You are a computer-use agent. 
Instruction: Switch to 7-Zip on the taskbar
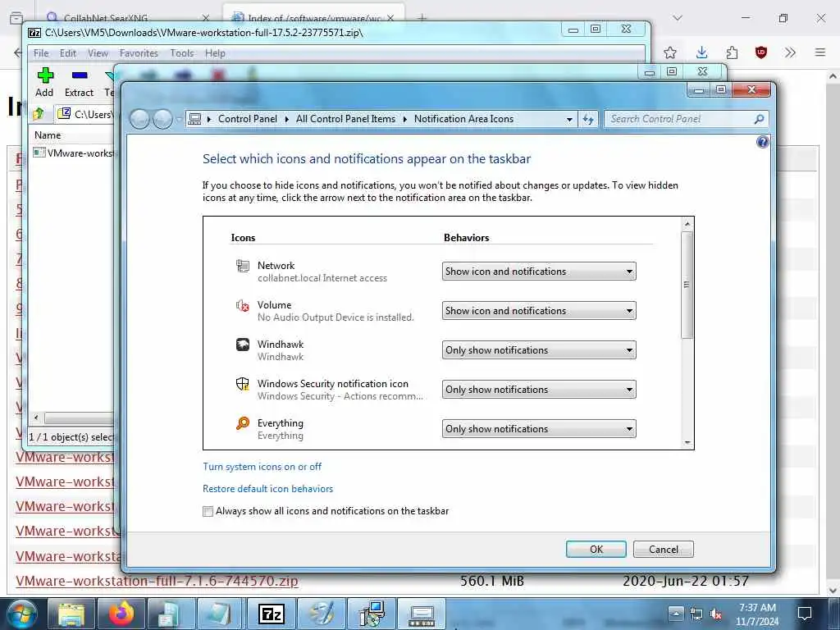tap(272, 614)
